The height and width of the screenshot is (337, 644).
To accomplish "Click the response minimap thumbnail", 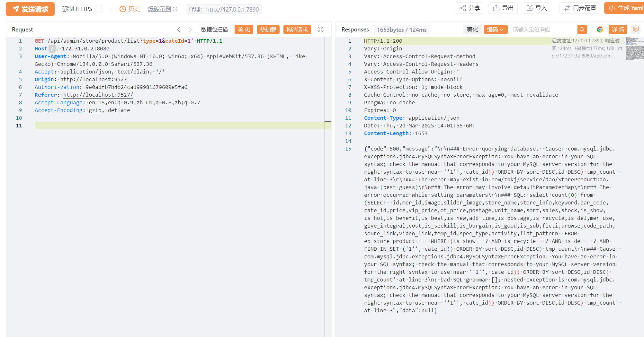I will 635,48.
